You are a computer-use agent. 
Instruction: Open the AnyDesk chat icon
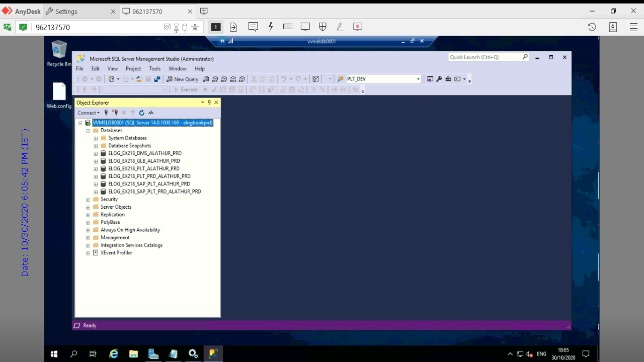coord(253,27)
